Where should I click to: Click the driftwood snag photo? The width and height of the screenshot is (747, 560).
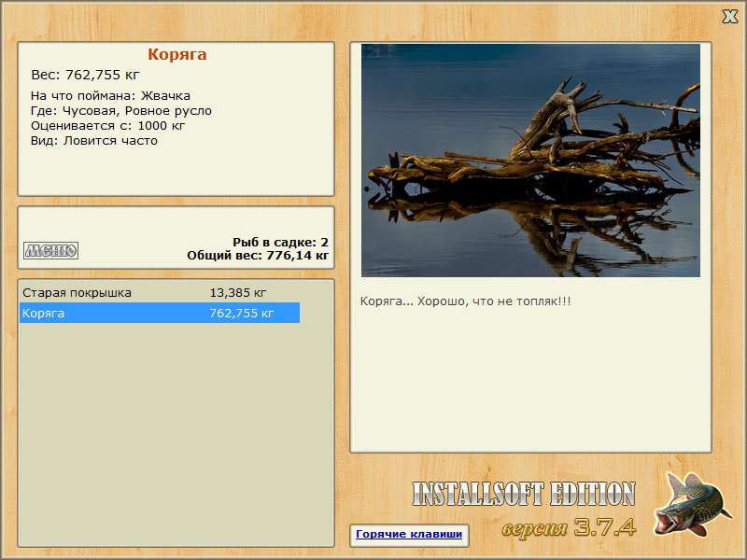pos(530,160)
